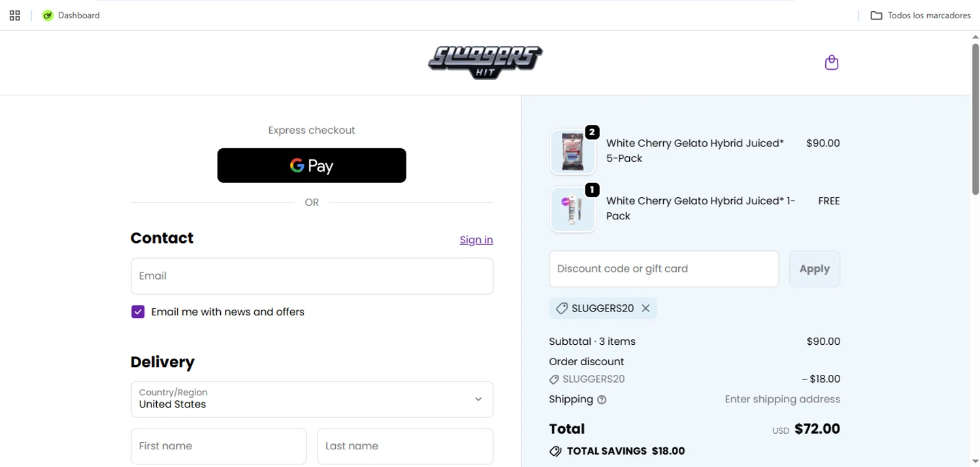Click the Delivery section heading

(x=163, y=362)
